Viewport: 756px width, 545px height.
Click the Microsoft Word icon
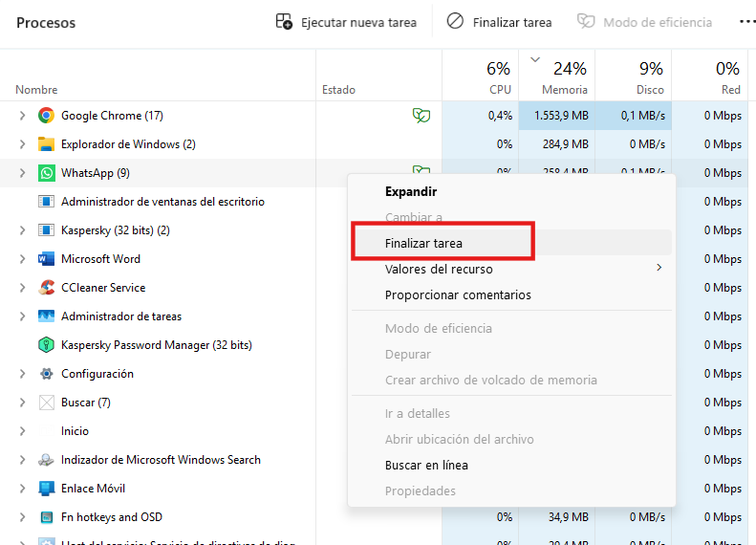(x=46, y=259)
